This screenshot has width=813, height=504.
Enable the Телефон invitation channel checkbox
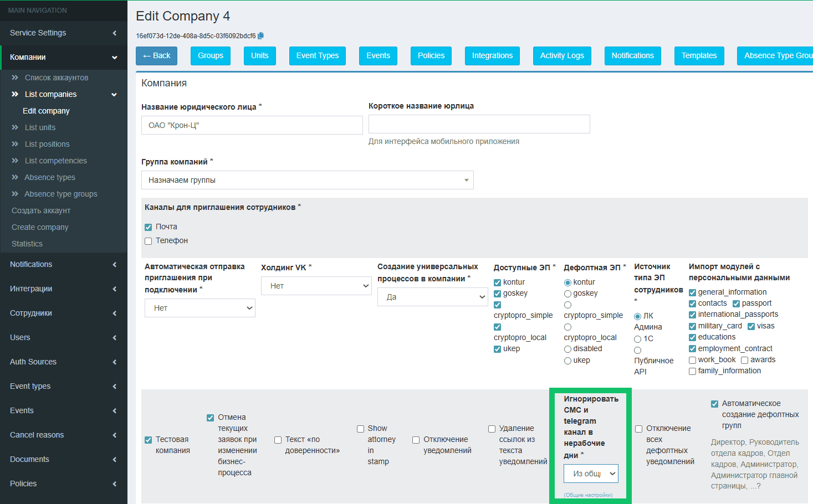click(x=149, y=241)
